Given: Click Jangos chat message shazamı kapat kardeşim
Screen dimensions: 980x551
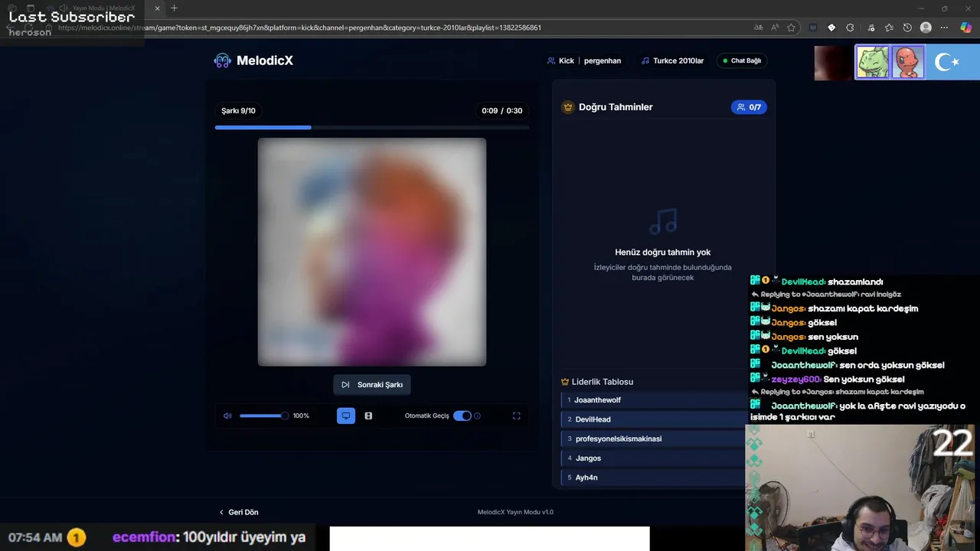Looking at the screenshot, I should click(834, 308).
